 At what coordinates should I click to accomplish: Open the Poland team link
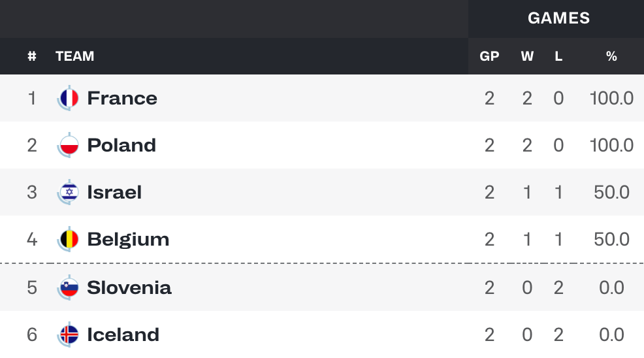(x=121, y=145)
